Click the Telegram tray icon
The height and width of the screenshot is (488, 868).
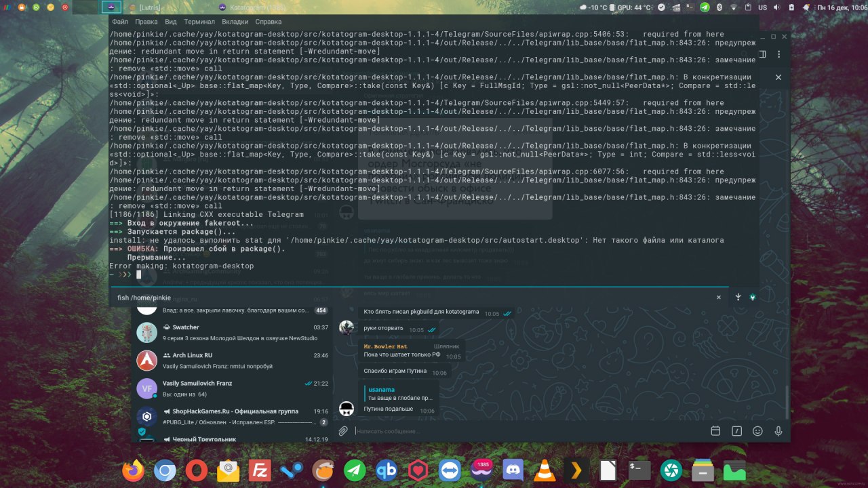(705, 7)
